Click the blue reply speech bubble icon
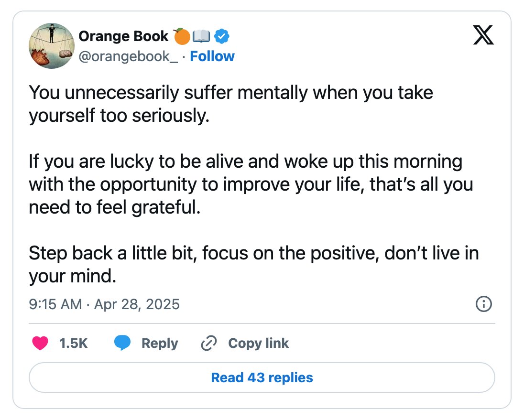Screen dimensions: 524x420 pyautogui.click(x=122, y=343)
